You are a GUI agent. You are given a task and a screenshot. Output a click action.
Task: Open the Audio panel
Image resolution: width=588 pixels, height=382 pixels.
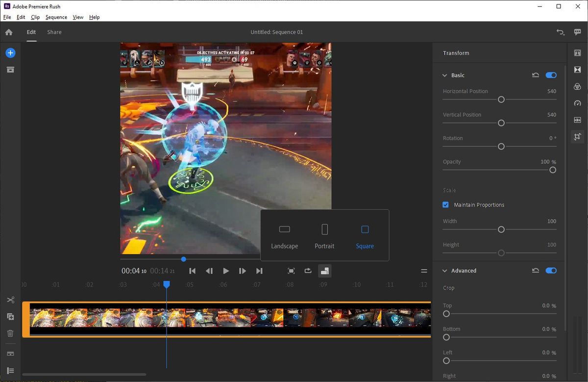tap(577, 120)
